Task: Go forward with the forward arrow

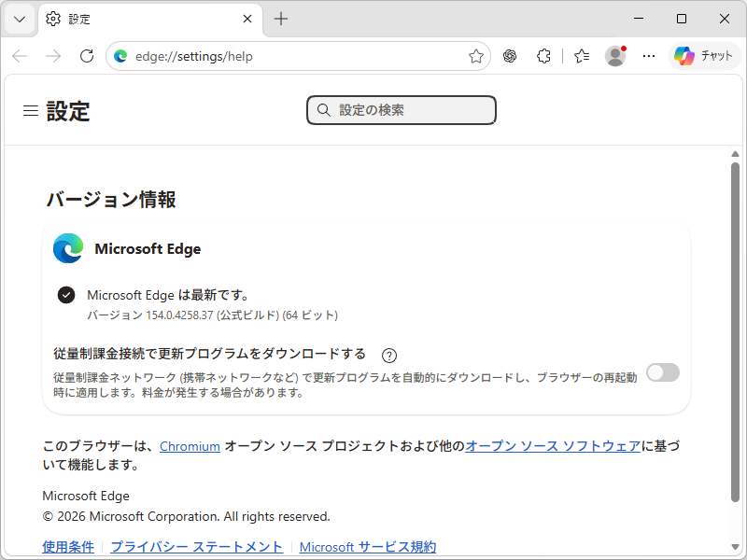Action: (53, 56)
